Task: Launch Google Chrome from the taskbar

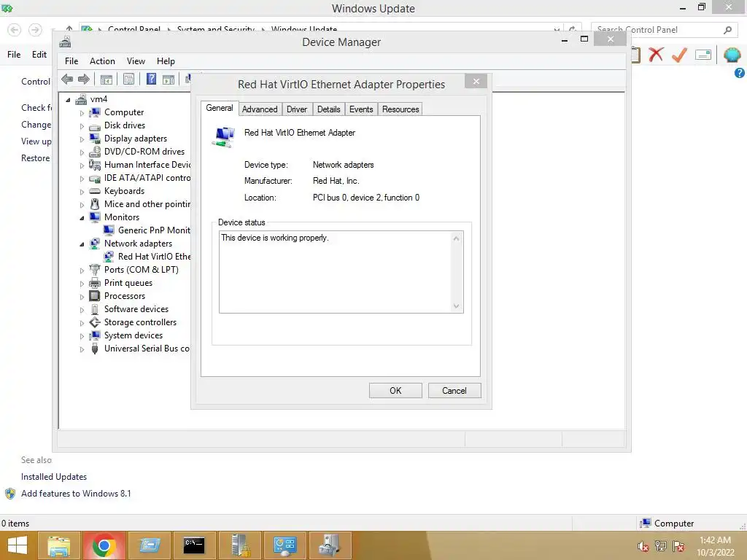Action: (x=104, y=545)
